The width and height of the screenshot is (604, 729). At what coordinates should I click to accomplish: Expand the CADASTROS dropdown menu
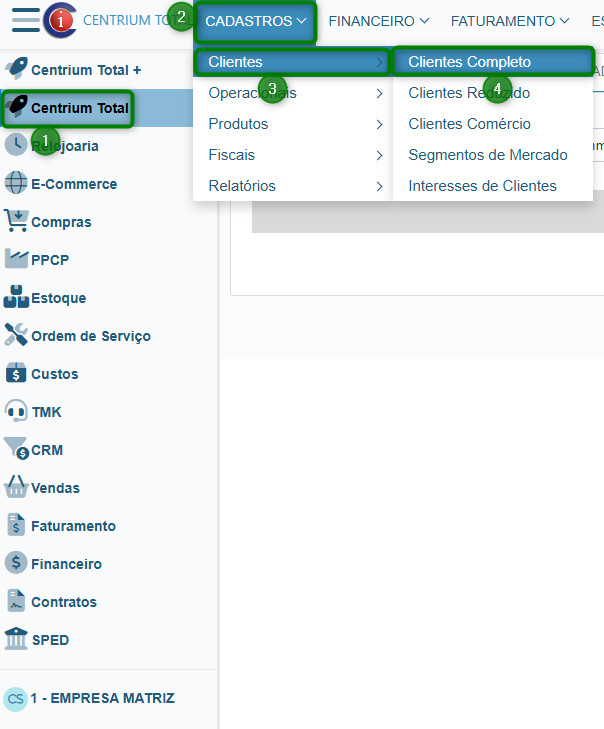[x=255, y=21]
